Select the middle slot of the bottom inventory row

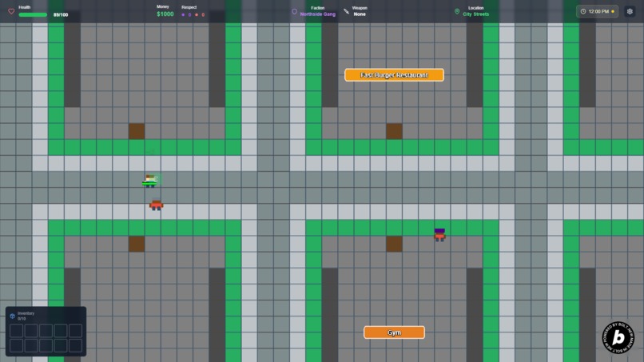point(46,345)
